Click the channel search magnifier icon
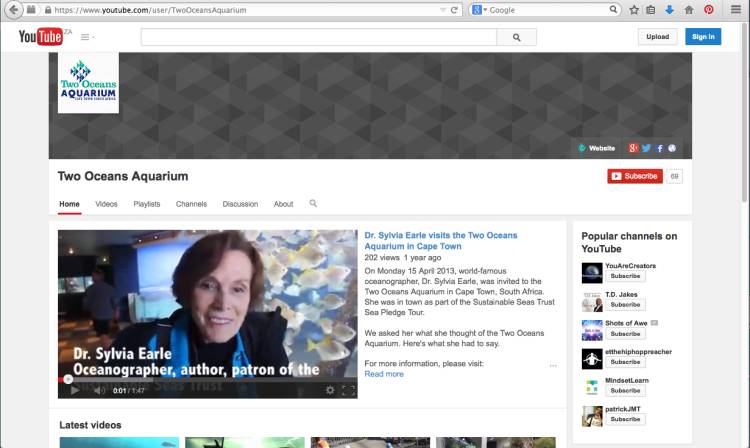 click(313, 204)
